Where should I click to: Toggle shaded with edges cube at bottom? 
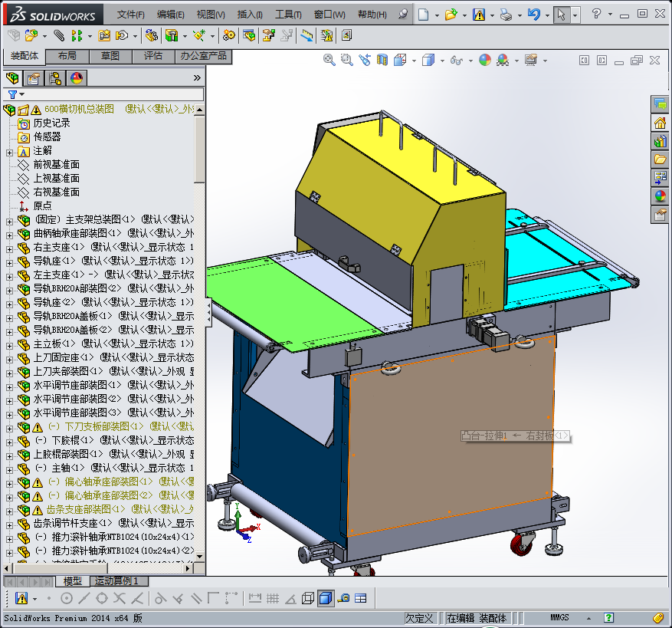[326, 598]
